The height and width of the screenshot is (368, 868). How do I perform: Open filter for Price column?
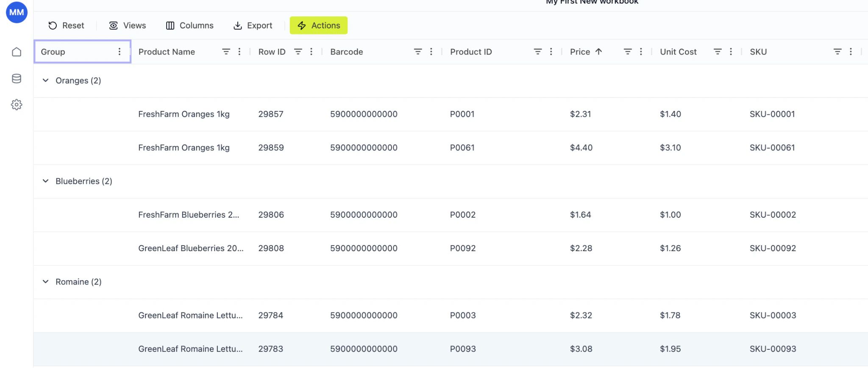click(x=628, y=52)
